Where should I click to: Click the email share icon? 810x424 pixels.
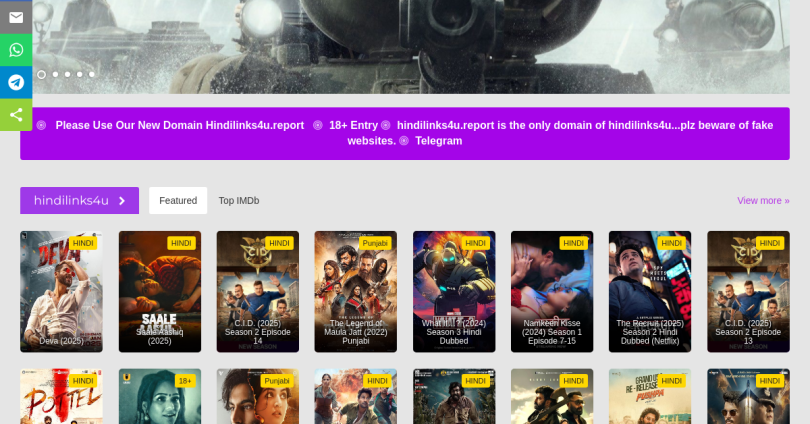16,18
